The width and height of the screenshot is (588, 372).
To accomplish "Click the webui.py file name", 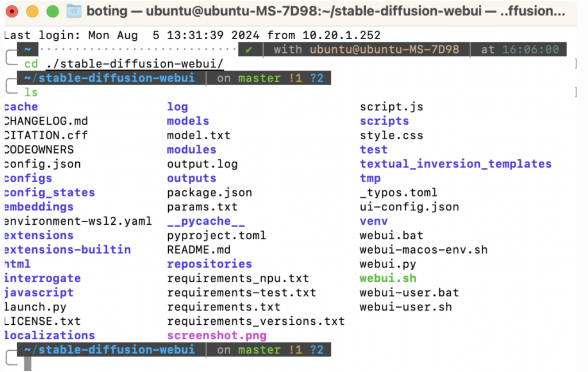I will tap(388, 264).
